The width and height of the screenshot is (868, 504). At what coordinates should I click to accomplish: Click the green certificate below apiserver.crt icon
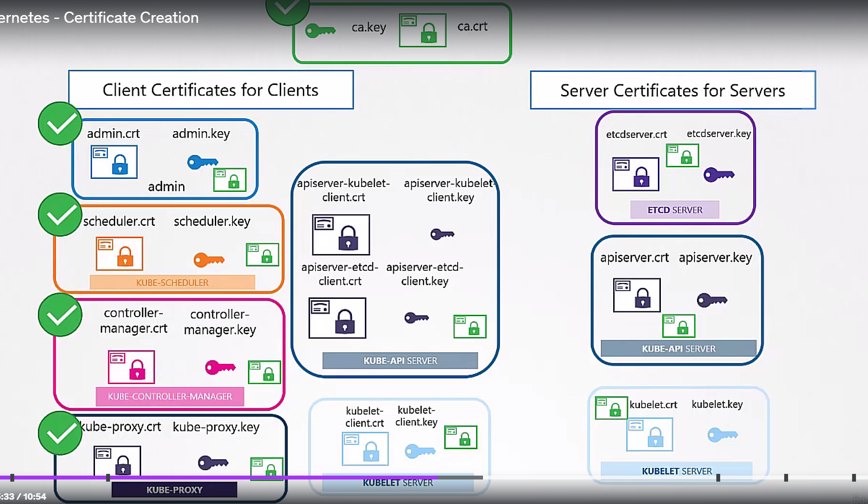[679, 326]
